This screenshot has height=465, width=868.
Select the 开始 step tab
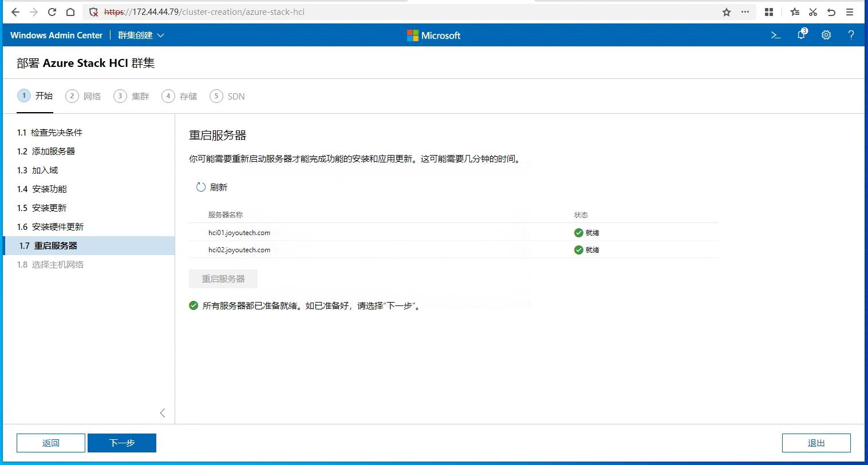35,96
